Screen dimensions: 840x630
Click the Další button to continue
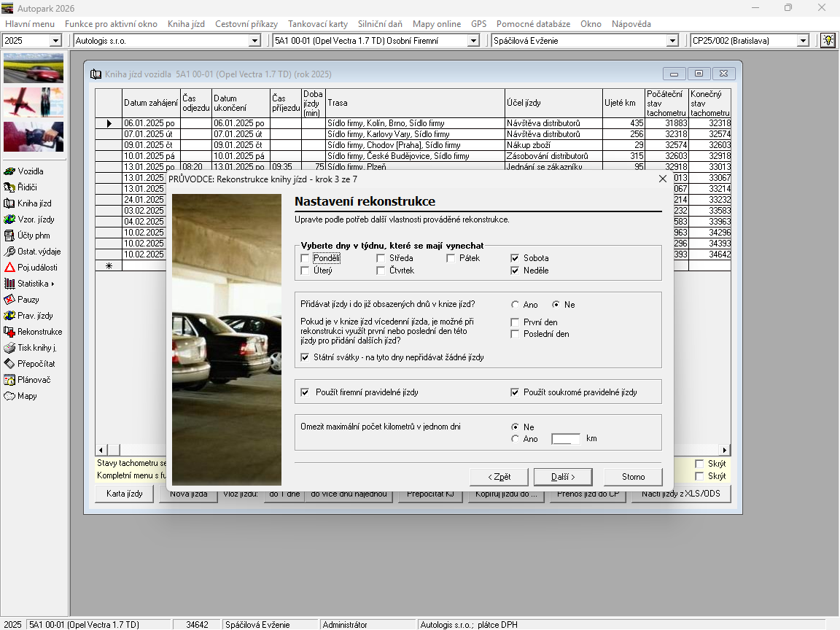coord(563,477)
